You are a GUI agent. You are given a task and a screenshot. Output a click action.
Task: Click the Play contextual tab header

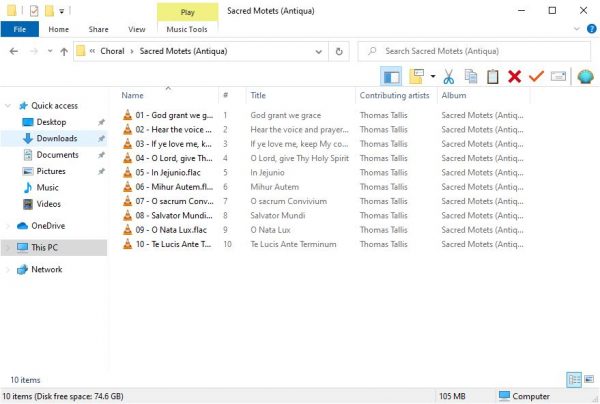188,12
